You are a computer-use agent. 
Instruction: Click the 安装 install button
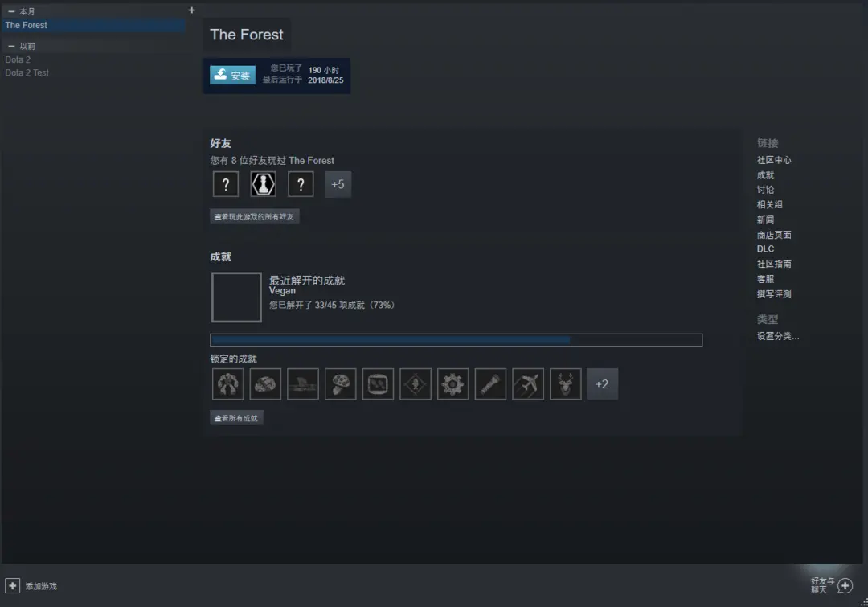point(232,75)
